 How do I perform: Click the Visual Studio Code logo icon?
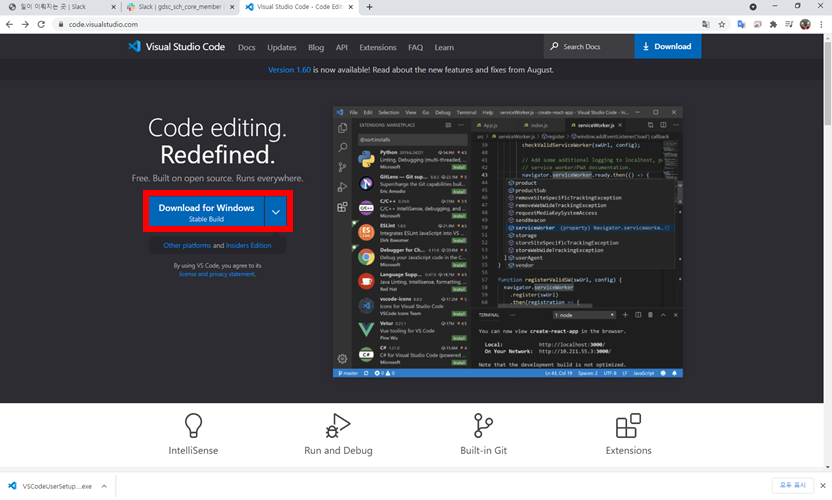click(x=134, y=46)
